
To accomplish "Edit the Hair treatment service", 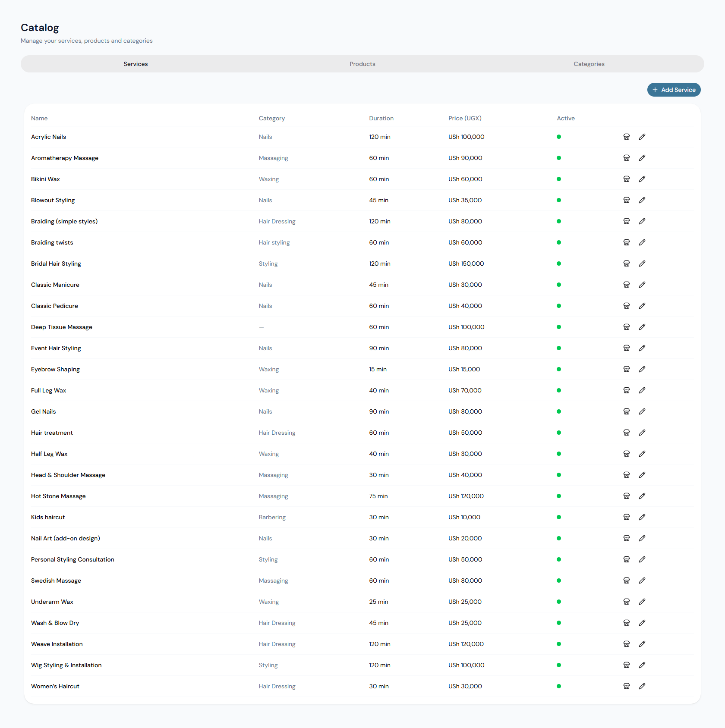I will click(642, 433).
